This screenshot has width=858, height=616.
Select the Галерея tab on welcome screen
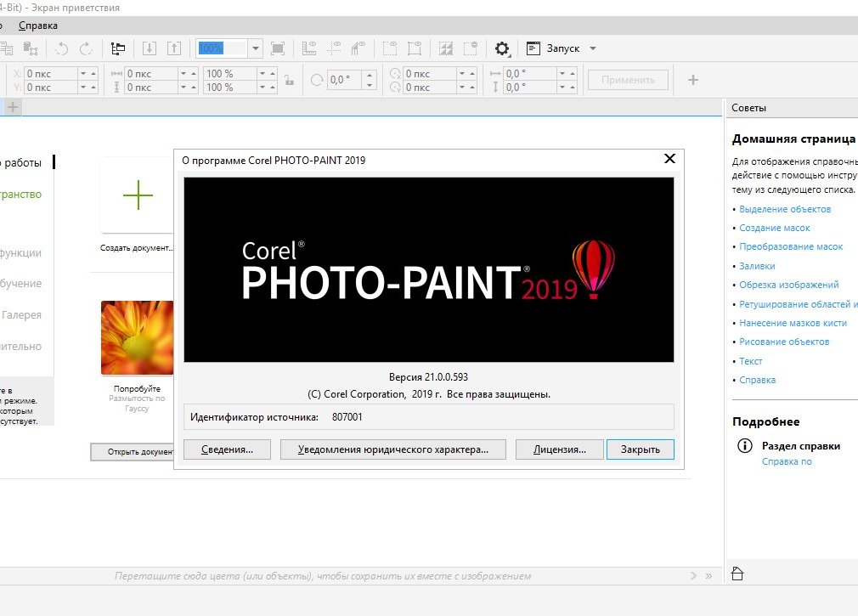pyautogui.click(x=21, y=315)
